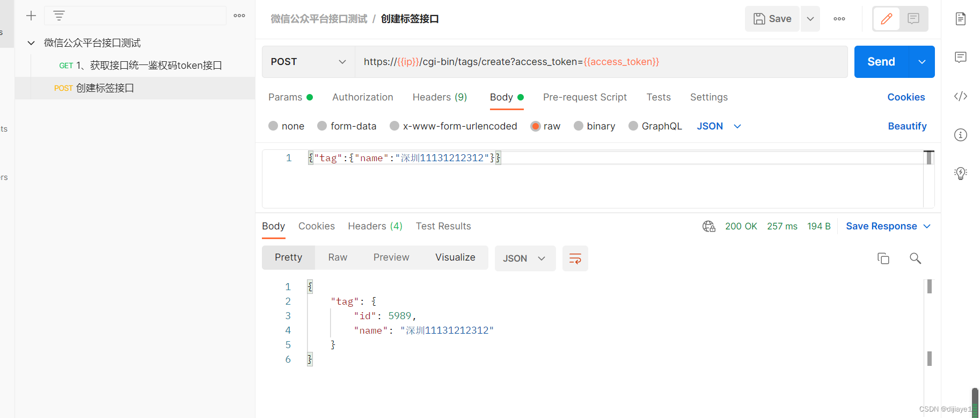Open lightbulb related requests icon
This screenshot has width=980, height=418.
pyautogui.click(x=961, y=173)
